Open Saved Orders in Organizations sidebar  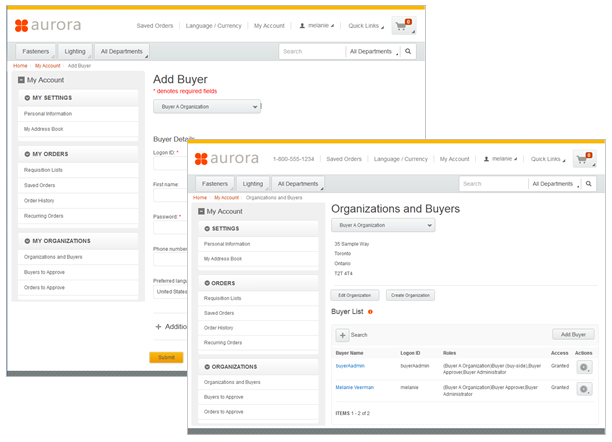(258, 313)
